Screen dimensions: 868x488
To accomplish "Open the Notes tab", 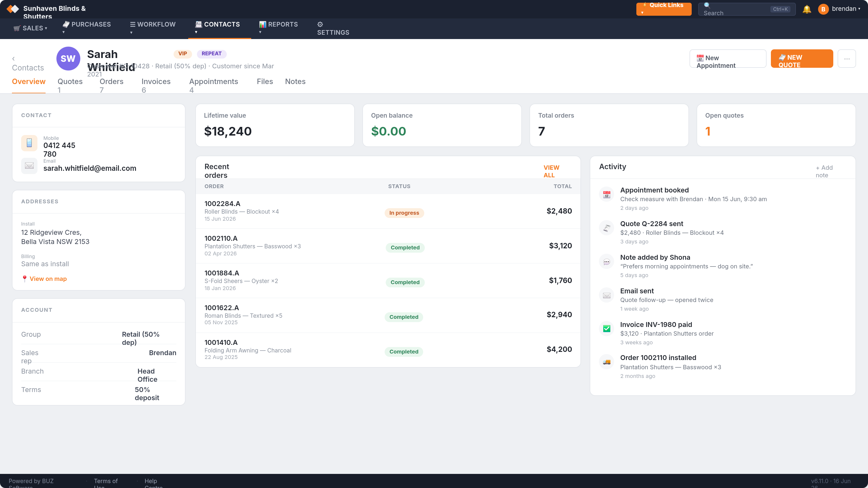I will pyautogui.click(x=295, y=82).
